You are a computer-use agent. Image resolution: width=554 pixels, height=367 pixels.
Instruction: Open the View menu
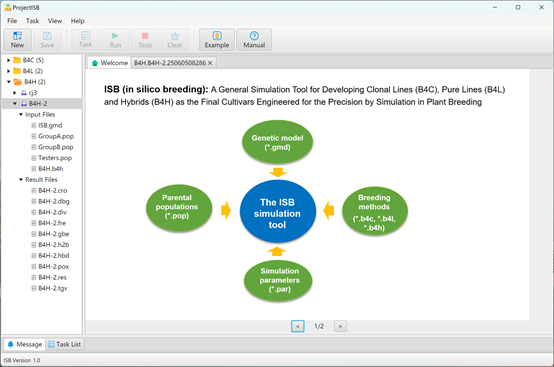[x=55, y=21]
